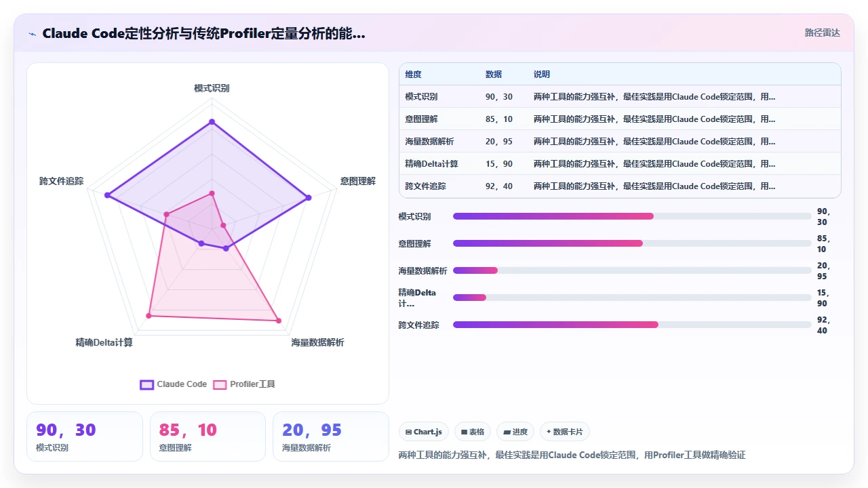This screenshot has height=488, width=868.
Task: Click description cell in 模式识别 row
Action: (654, 97)
